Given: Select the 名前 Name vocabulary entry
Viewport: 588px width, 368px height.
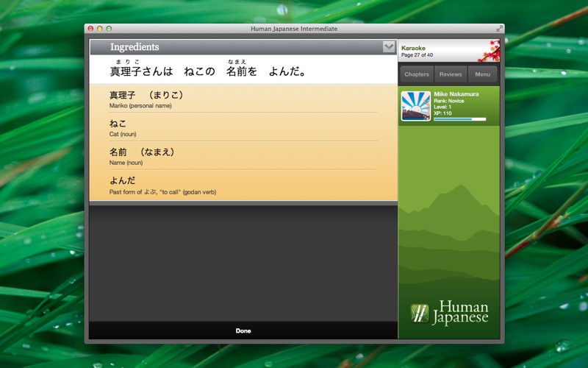Looking at the screenshot, I should pos(243,156).
